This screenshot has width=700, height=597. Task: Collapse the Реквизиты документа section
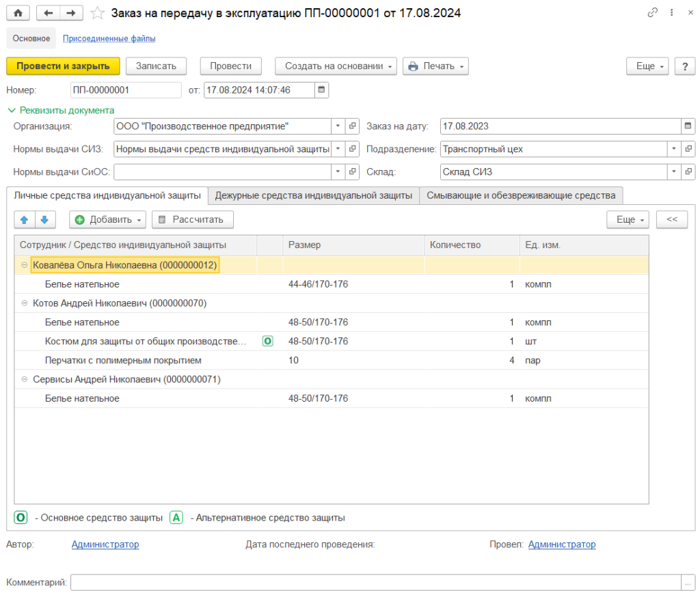tap(11, 110)
